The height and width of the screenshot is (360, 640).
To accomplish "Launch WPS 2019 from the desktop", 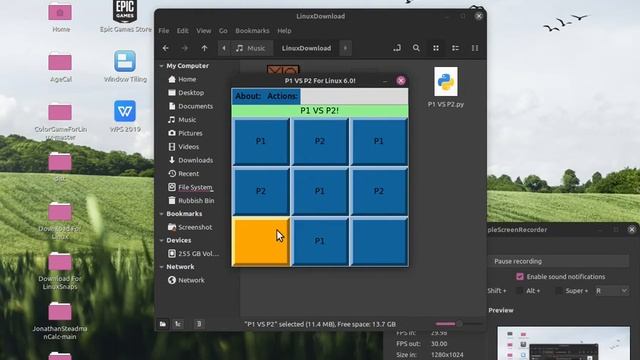I will click(125, 116).
